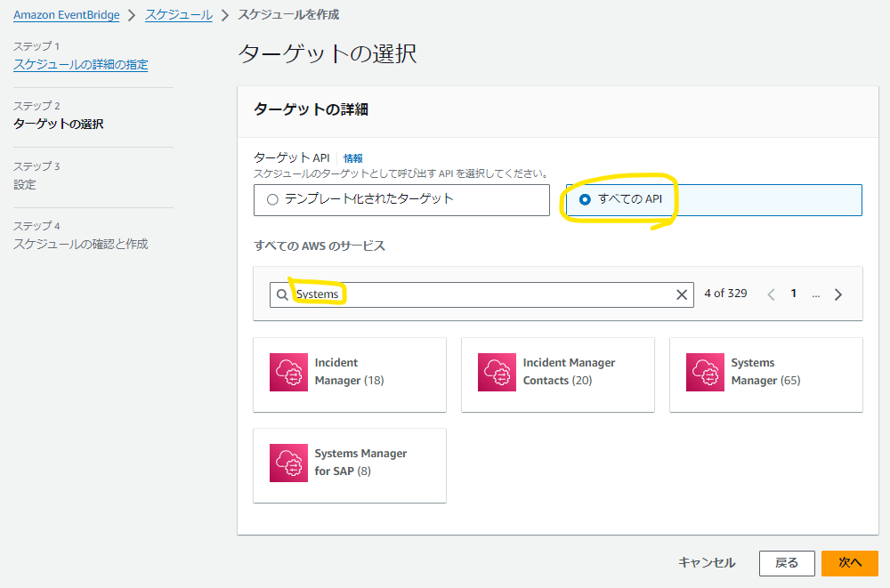Select the Systems Manager for SAP (8) label
The image size is (890, 588).
tap(360, 462)
